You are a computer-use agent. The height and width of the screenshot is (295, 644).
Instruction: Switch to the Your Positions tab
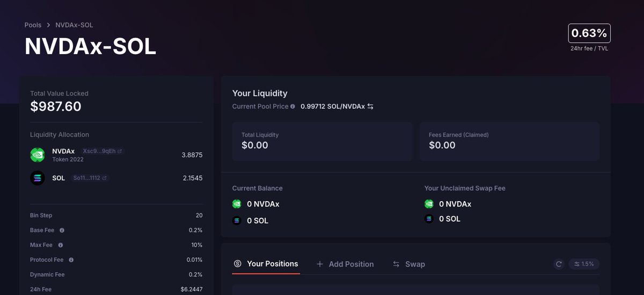click(266, 264)
